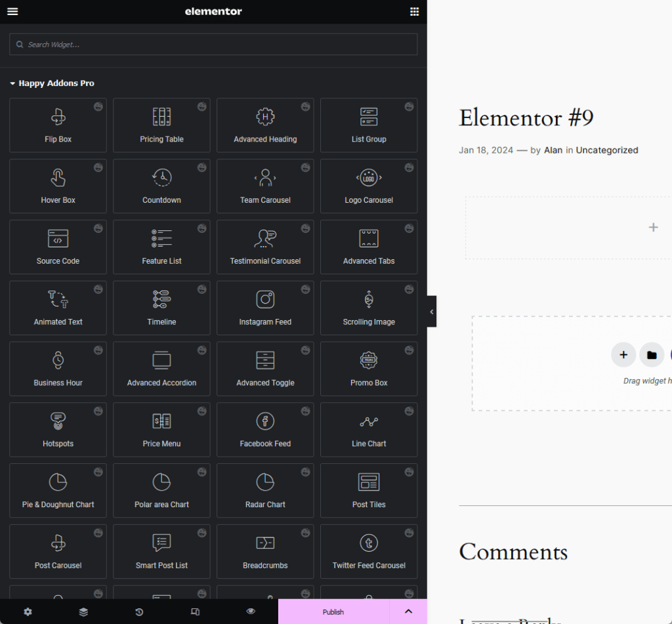This screenshot has width=672, height=624.
Task: Select the List Group widget
Action: coord(369,125)
